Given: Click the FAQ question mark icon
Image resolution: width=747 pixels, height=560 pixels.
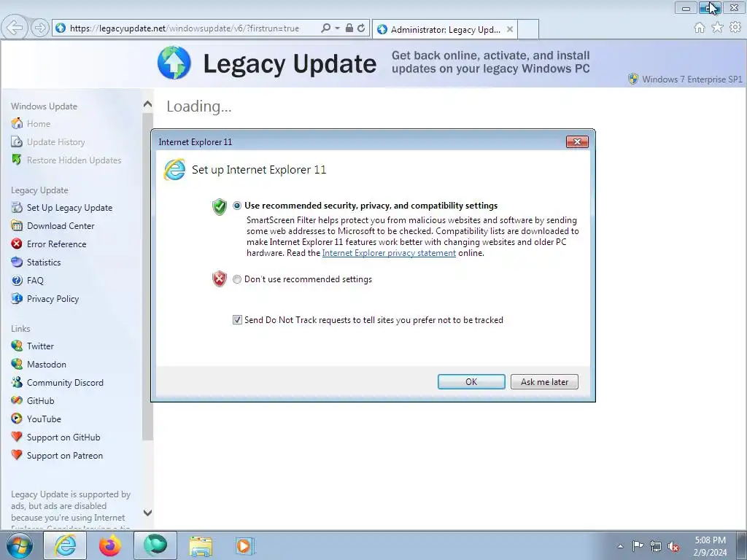Looking at the screenshot, I should [17, 281].
